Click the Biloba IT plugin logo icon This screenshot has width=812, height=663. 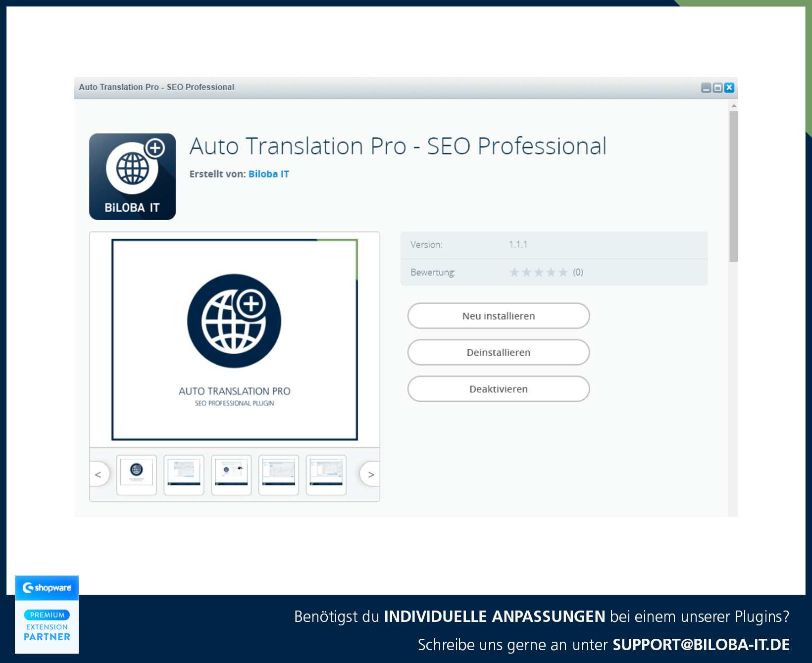[x=132, y=177]
